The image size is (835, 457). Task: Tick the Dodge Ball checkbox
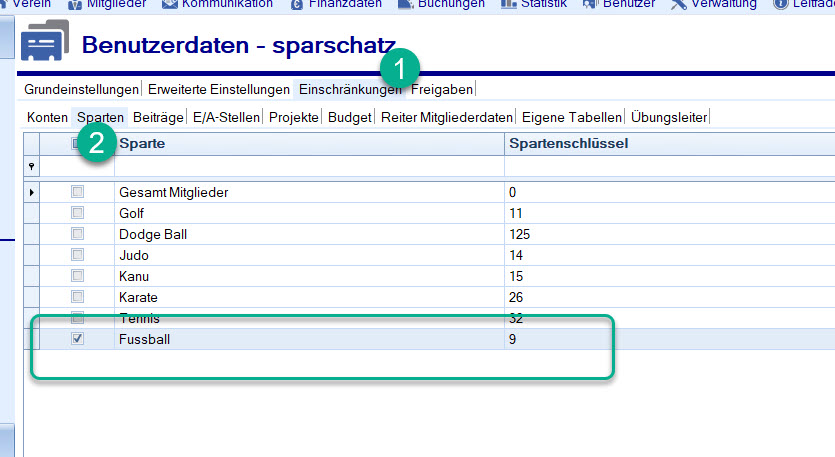point(77,234)
